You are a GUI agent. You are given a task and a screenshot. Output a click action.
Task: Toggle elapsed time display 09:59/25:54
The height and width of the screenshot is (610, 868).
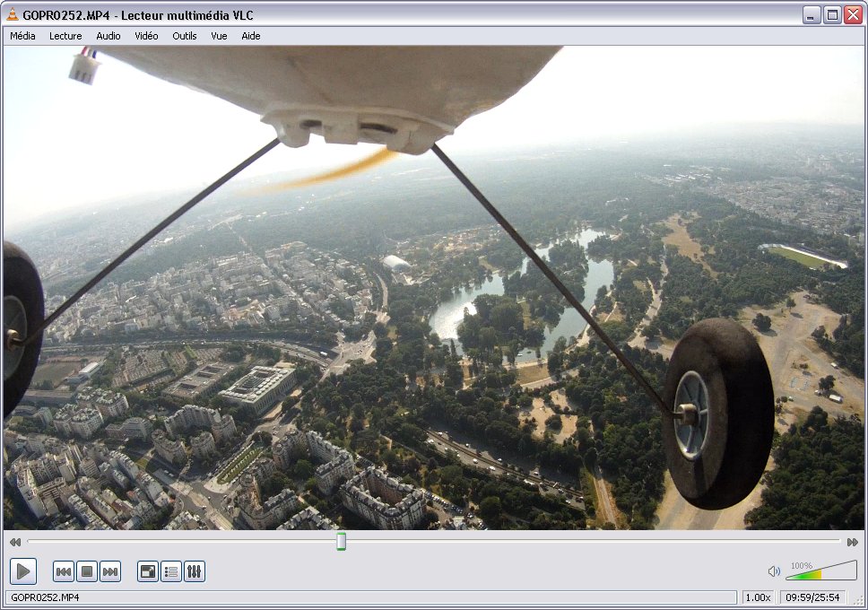812,597
